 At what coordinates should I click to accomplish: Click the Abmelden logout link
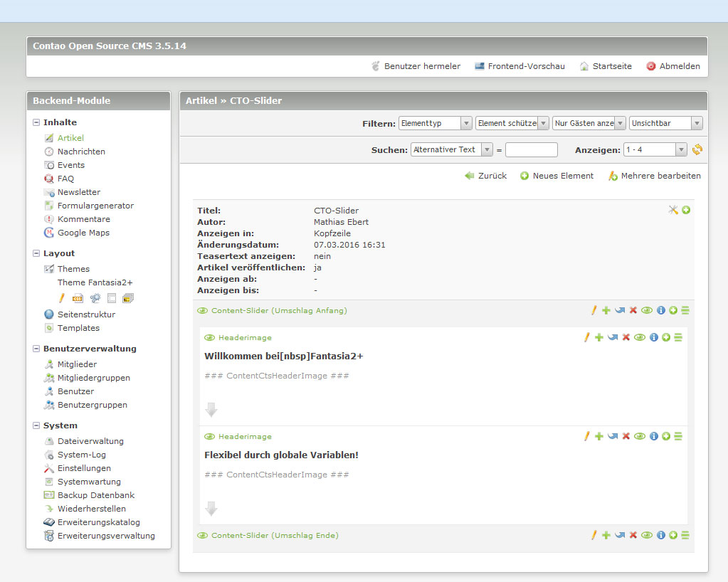[679, 66]
